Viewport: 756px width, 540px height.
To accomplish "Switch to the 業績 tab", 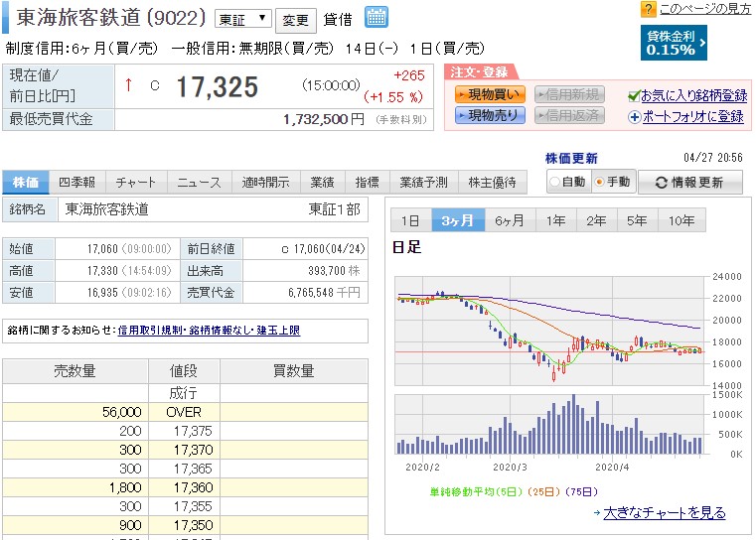I will pos(322,182).
